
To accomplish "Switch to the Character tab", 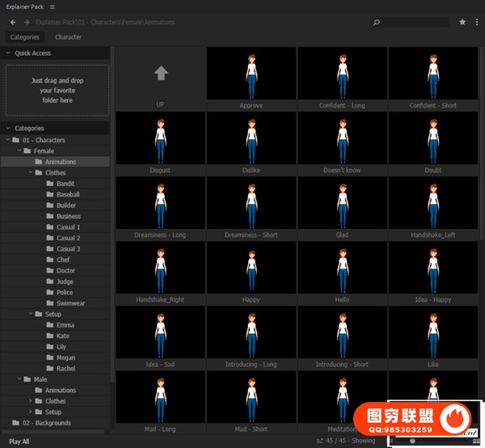I will [x=68, y=37].
